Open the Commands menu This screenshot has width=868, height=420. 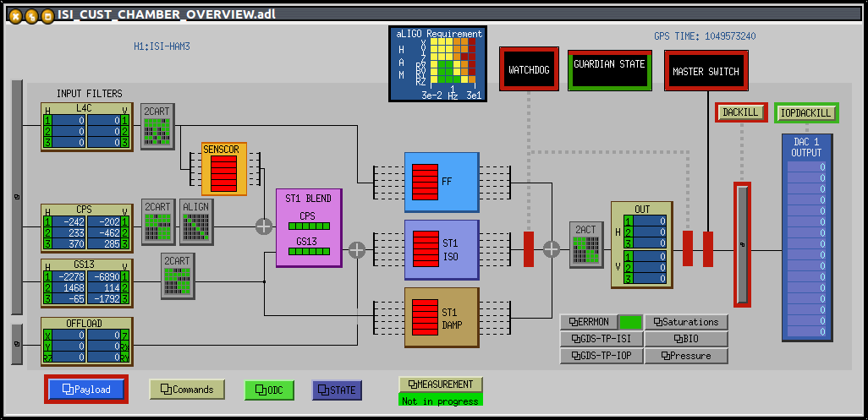point(187,390)
